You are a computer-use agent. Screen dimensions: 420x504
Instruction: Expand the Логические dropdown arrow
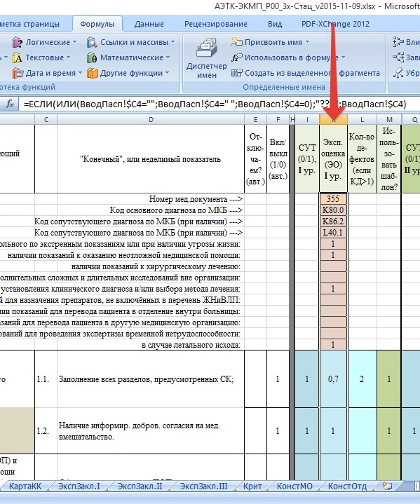click(x=74, y=42)
